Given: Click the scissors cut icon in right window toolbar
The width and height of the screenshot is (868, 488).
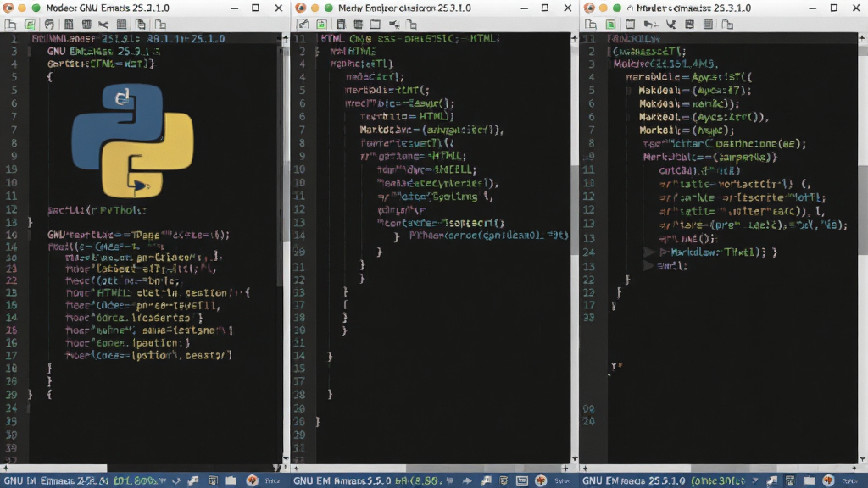Looking at the screenshot, I should pos(671,25).
